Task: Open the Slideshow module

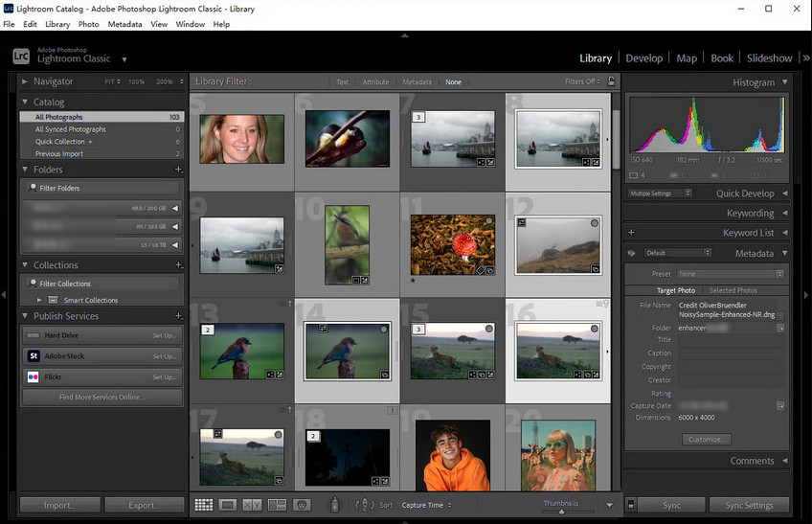Action: point(769,58)
